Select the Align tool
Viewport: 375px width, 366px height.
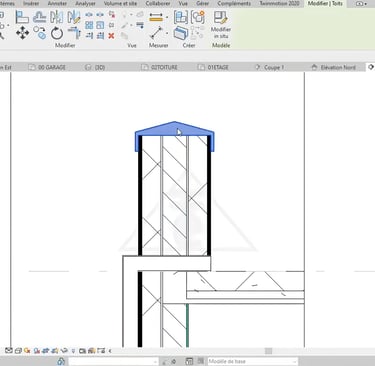click(x=22, y=17)
